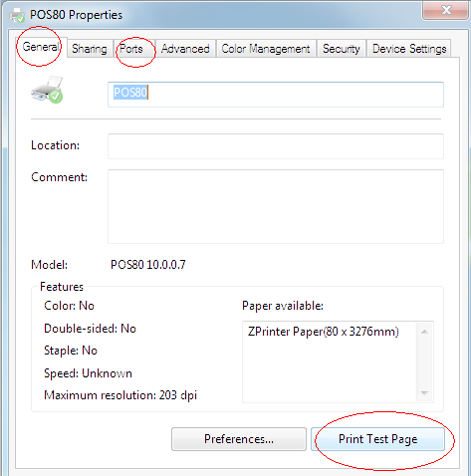Click the title bar printer icon

[17, 15]
